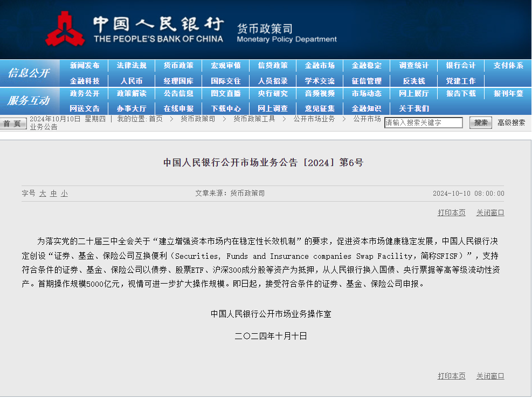Click bottom 关闭窗口 close window link

490,376
